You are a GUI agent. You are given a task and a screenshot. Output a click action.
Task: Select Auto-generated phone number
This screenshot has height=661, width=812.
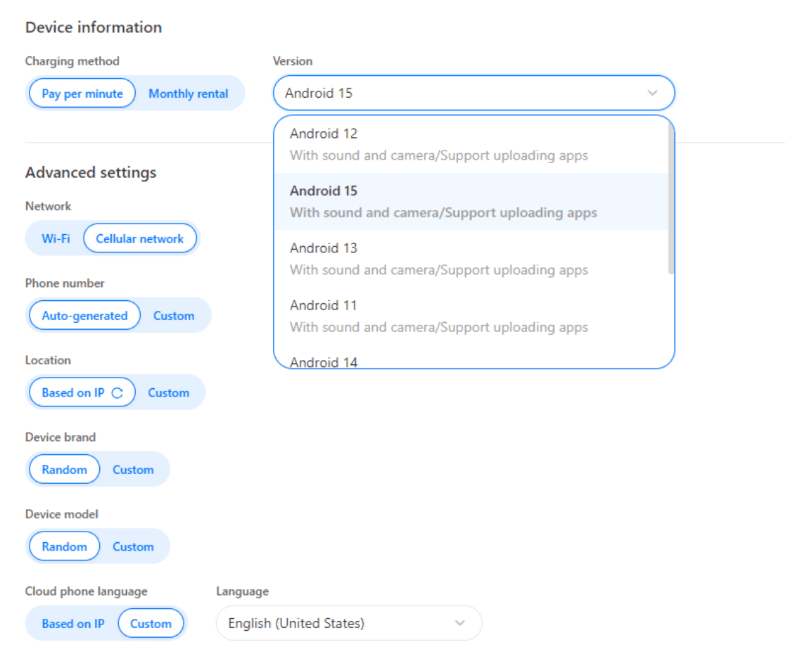click(84, 315)
